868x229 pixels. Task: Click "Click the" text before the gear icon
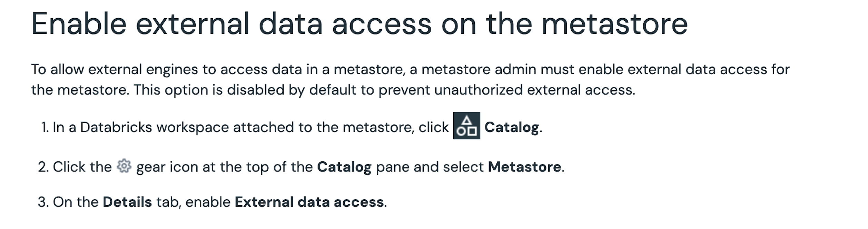[82, 167]
